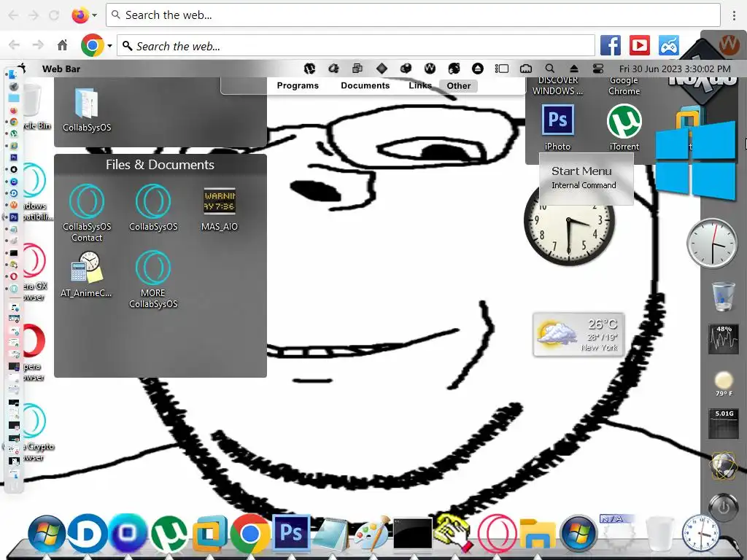Open Recycle Bin in the right sidebar
Viewport: 747px width, 560px height.
pos(723,296)
